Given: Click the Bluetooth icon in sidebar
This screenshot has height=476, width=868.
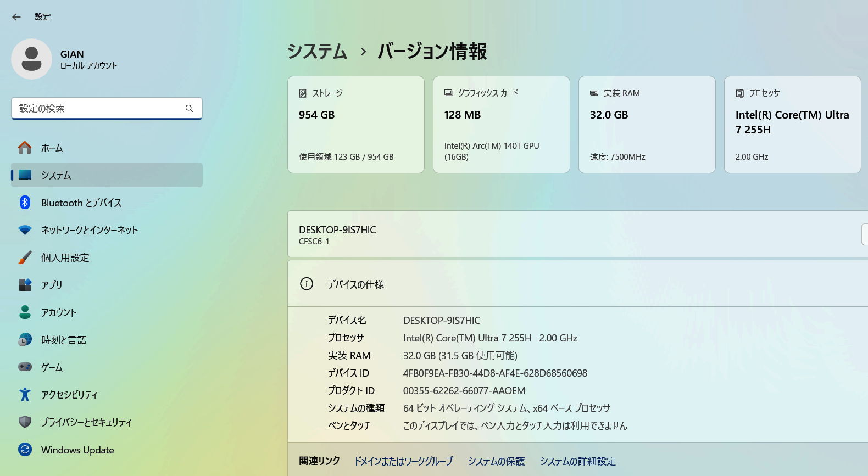Looking at the screenshot, I should tap(25, 203).
